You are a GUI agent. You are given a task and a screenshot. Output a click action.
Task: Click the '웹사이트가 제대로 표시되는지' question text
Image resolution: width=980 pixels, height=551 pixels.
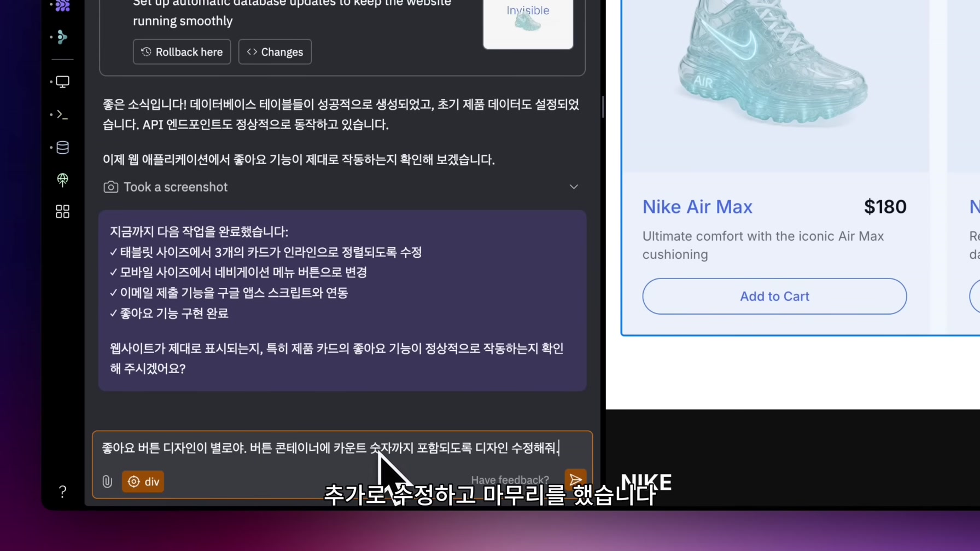coord(336,358)
